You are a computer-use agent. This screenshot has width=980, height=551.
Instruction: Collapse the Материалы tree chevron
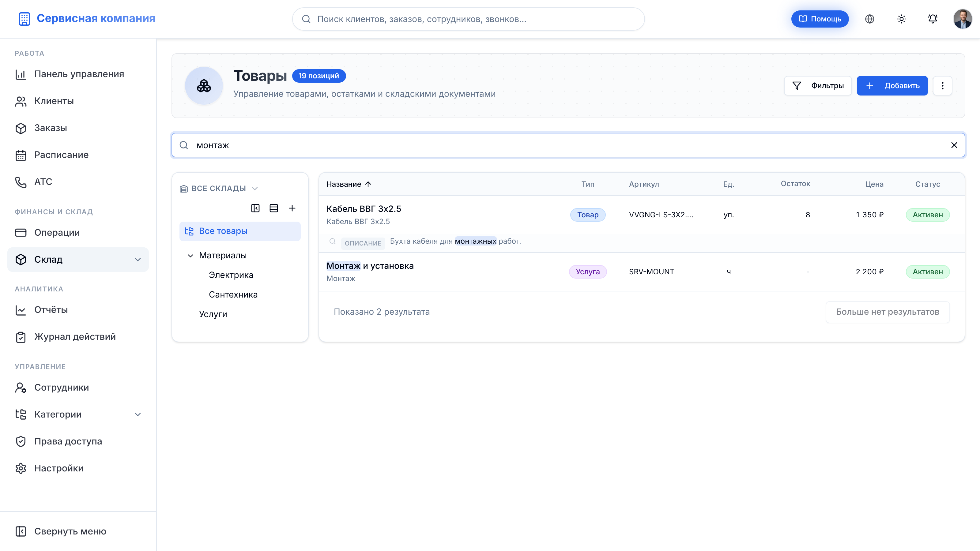190,256
